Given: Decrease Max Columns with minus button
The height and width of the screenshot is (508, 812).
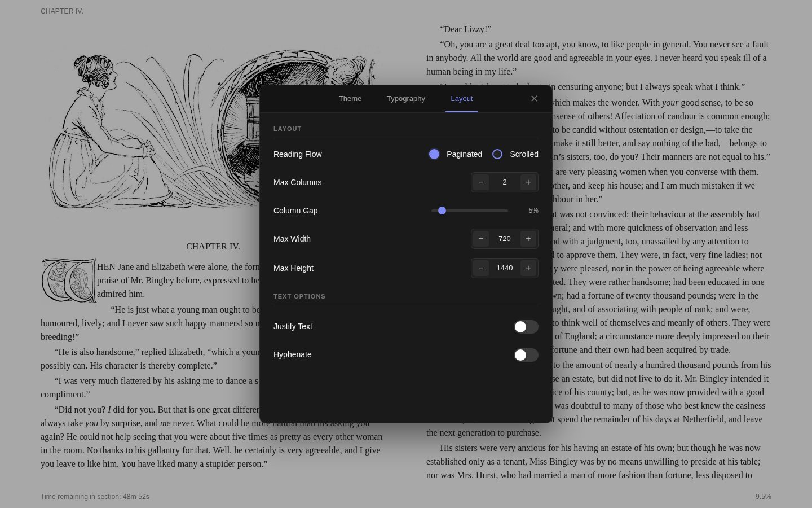Looking at the screenshot, I should coord(481,182).
